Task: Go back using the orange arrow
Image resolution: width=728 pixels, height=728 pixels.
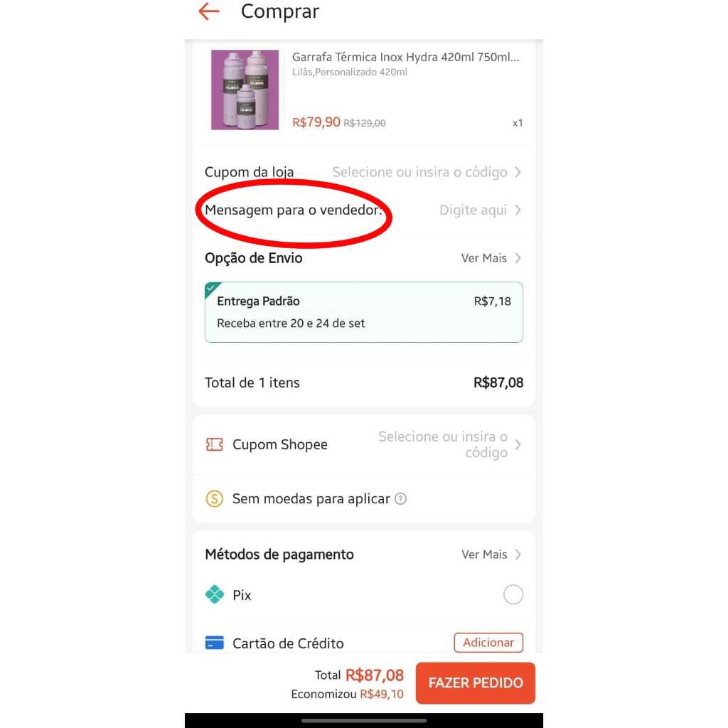Action: pos(208,11)
